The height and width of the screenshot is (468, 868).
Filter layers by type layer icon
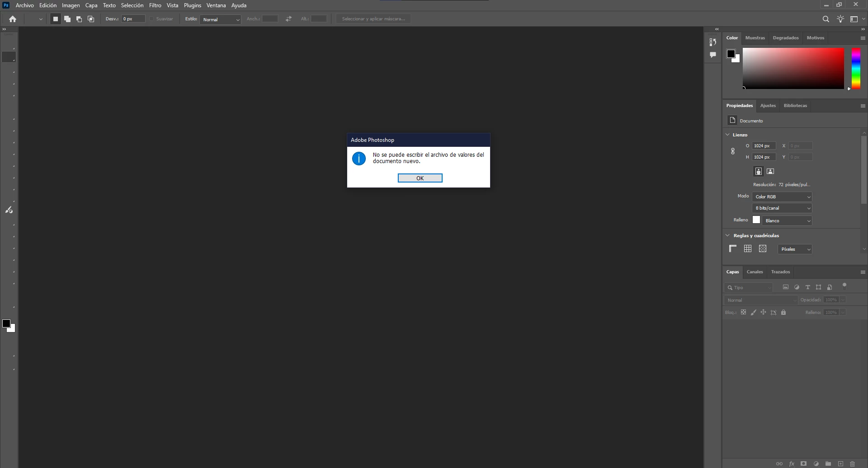tap(807, 287)
